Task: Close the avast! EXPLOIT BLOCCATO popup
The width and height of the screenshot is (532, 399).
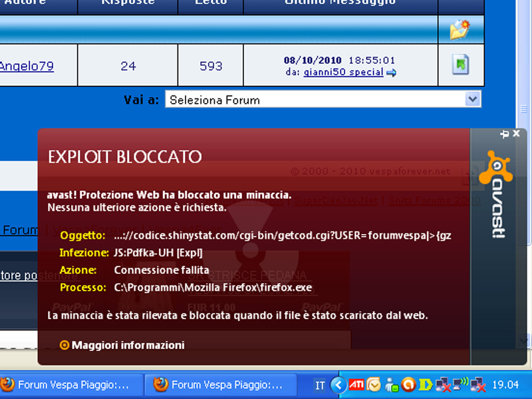Action: pos(517,134)
